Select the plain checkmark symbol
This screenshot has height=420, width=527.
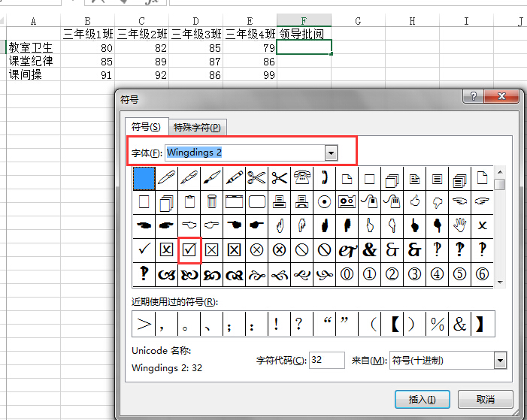point(144,250)
